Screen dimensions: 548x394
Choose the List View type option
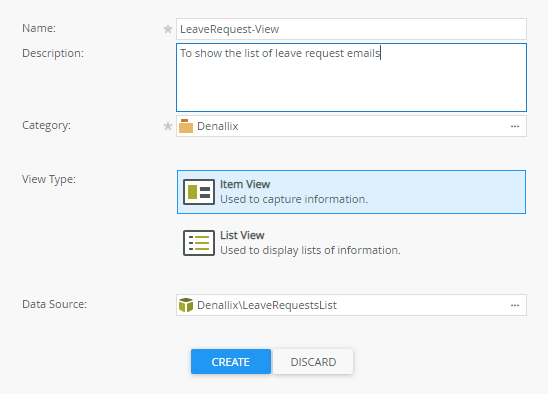351,243
